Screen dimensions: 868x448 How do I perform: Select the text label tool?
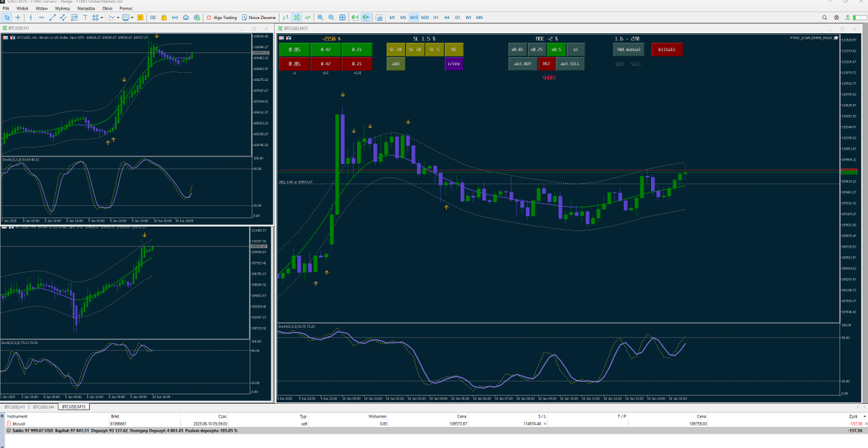click(85, 17)
